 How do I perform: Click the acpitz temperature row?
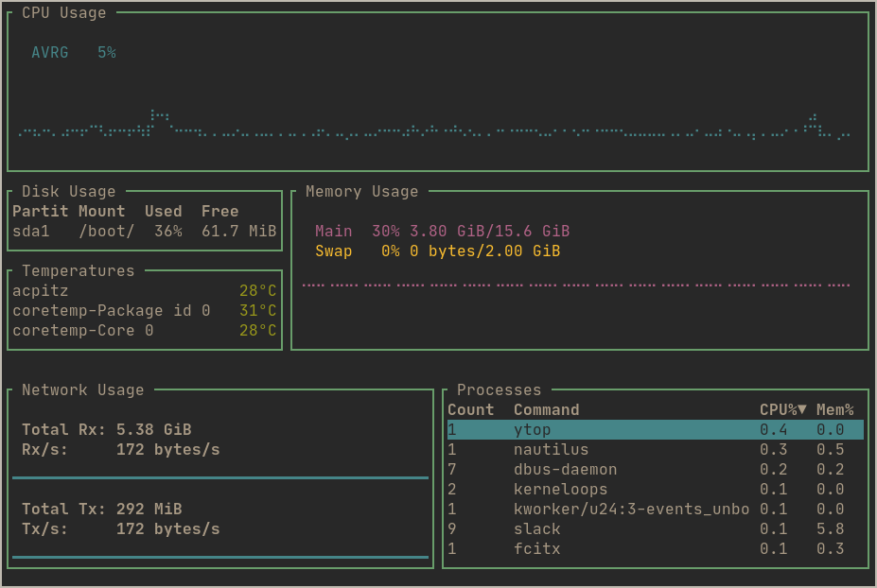click(145, 291)
